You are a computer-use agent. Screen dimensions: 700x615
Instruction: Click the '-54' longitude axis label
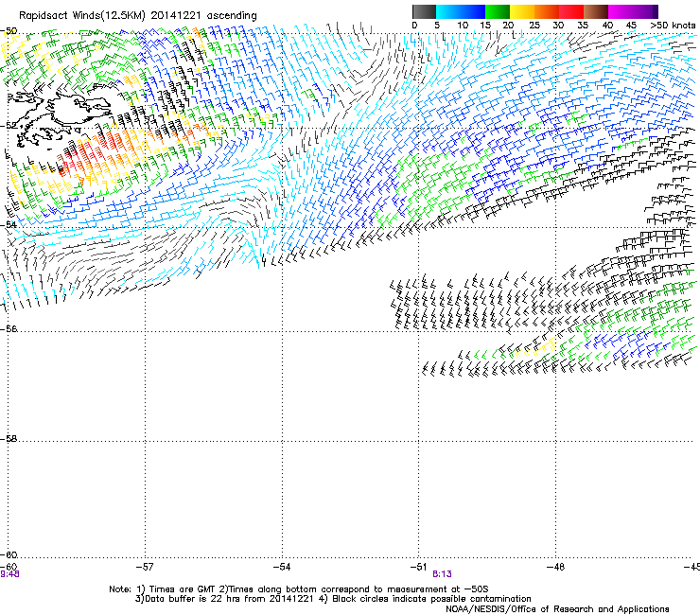pos(282,567)
